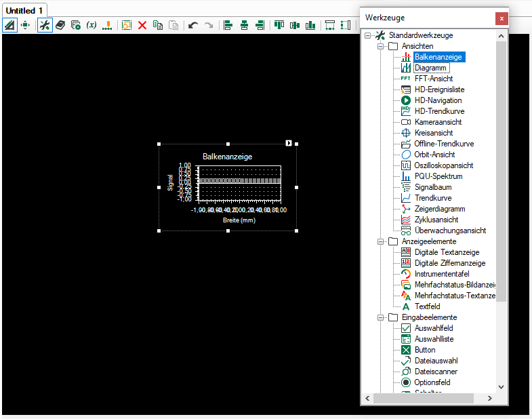Viewport: 532px width, 419px height.
Task: Click the red X delete icon in toolbar
Action: pos(142,25)
